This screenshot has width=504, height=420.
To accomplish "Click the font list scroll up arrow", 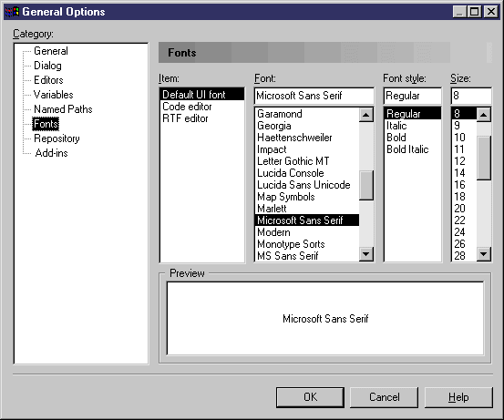I will tap(366, 115).
